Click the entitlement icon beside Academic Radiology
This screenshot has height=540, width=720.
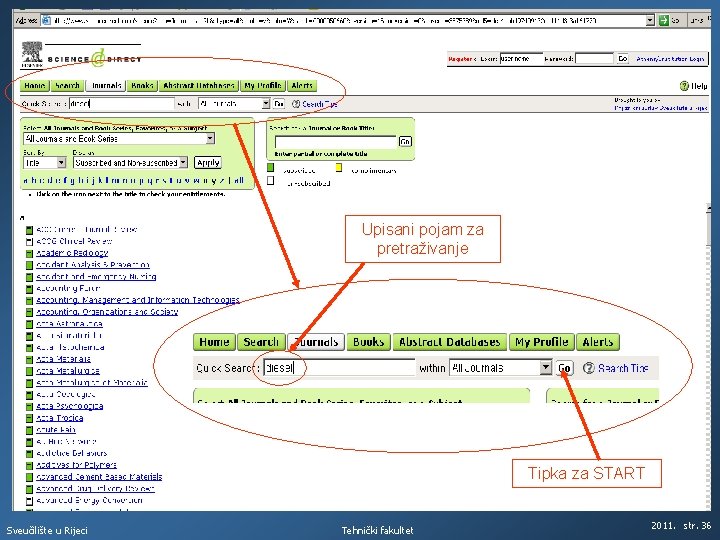pos(29,253)
